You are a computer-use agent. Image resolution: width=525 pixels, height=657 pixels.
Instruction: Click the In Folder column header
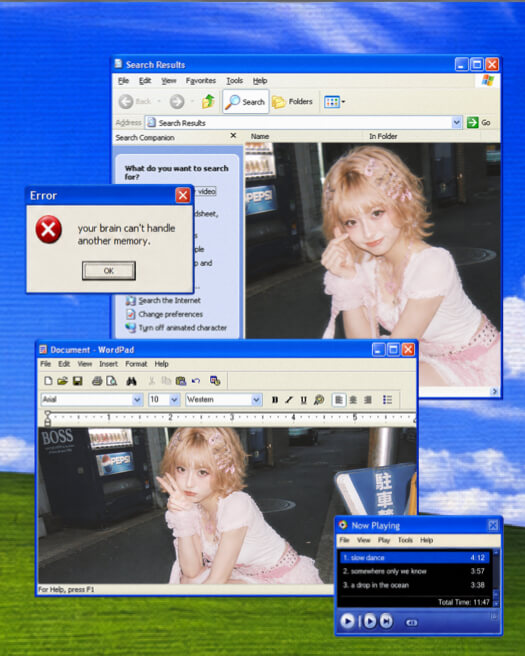point(383,136)
